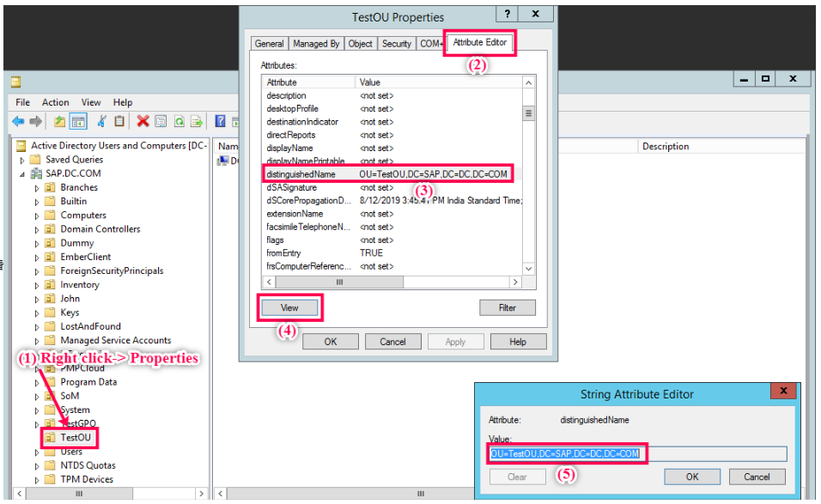Click the Refresh toolbar icon
The image size is (821, 504).
point(179,122)
